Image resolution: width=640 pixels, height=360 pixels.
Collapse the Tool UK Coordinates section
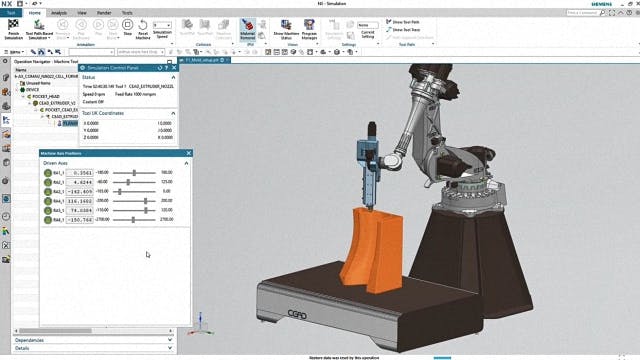pyautogui.click(x=173, y=113)
